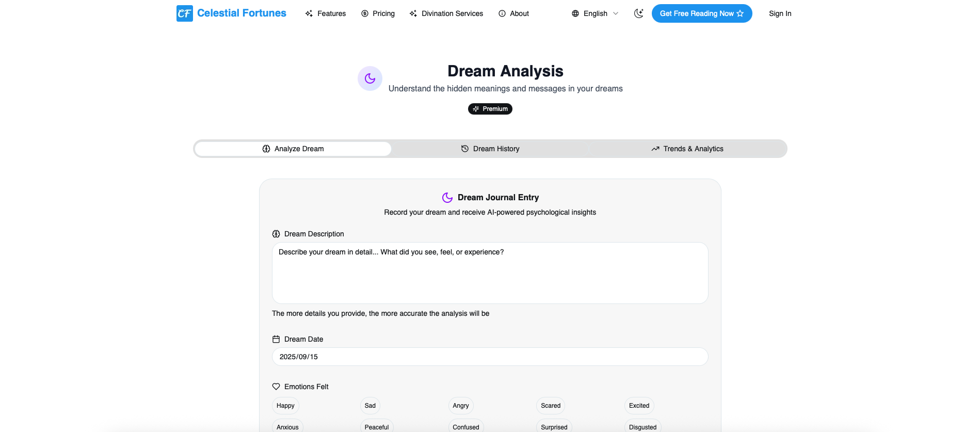Toggle the Peaceful emotion chip
980x432 pixels.
click(x=377, y=426)
